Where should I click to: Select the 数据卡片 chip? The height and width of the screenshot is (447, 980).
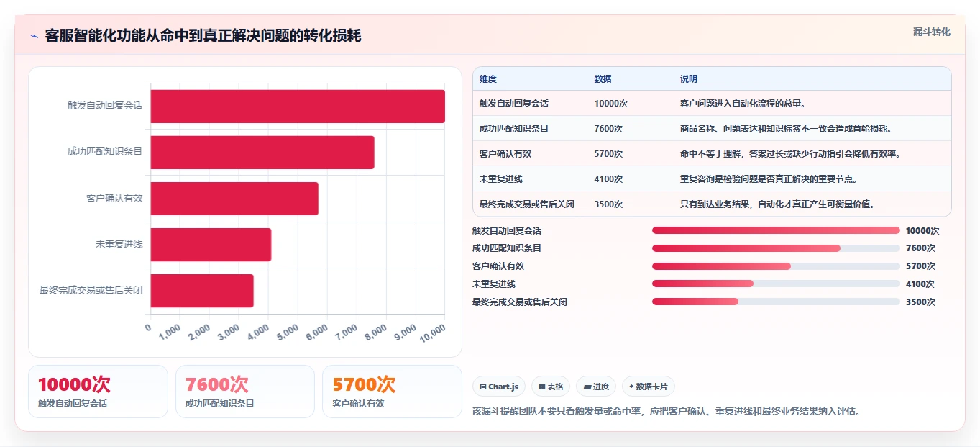point(648,387)
